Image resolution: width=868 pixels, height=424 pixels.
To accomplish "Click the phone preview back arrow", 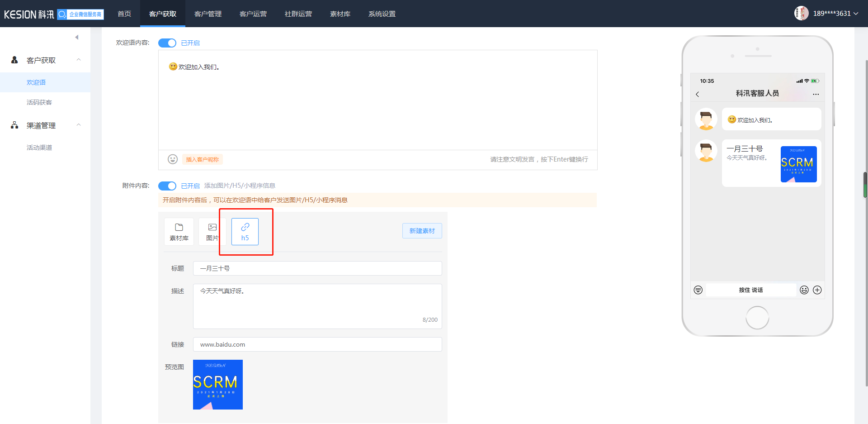I will (x=698, y=94).
